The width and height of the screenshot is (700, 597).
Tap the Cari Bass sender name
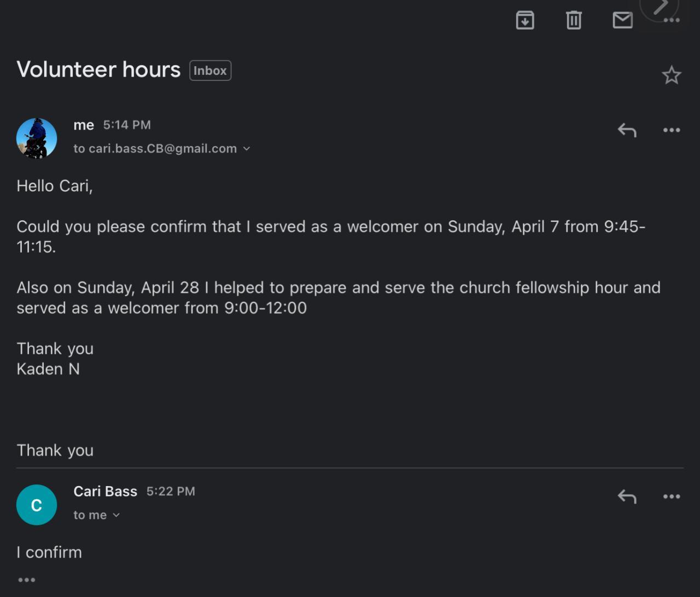(x=105, y=491)
